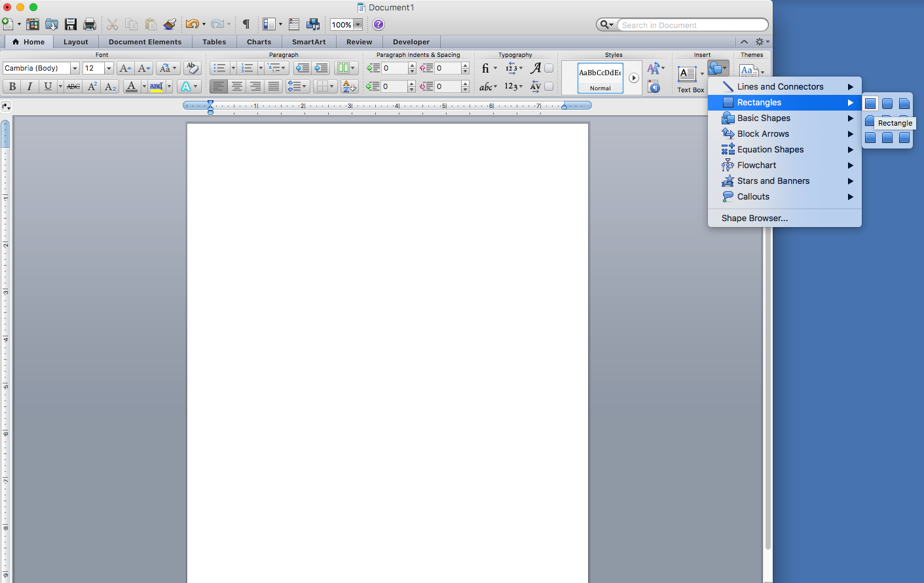The width and height of the screenshot is (924, 583).
Task: Apply Strikethrough ABC formatting
Action: (73, 86)
